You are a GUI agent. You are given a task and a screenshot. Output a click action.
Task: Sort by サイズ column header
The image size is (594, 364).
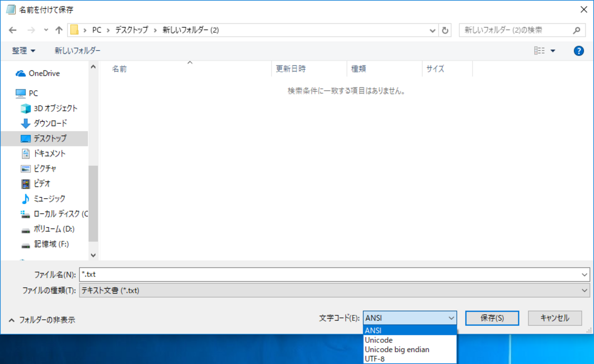[447, 69]
